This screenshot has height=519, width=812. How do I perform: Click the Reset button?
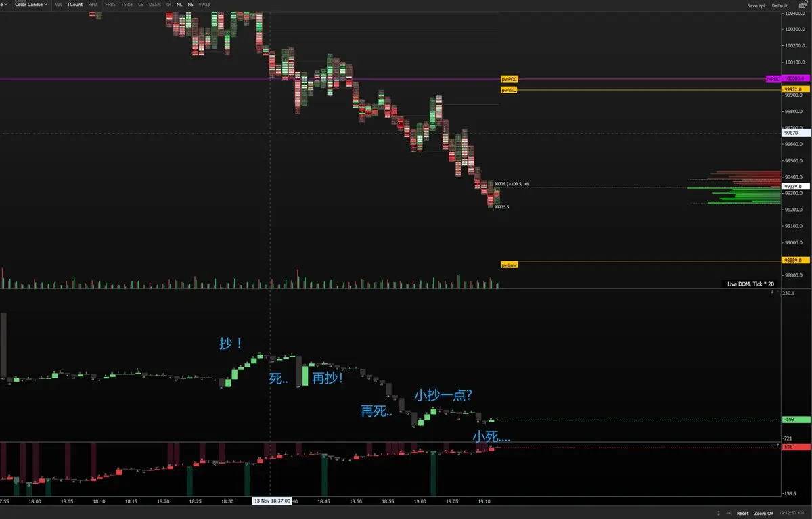[x=743, y=514]
